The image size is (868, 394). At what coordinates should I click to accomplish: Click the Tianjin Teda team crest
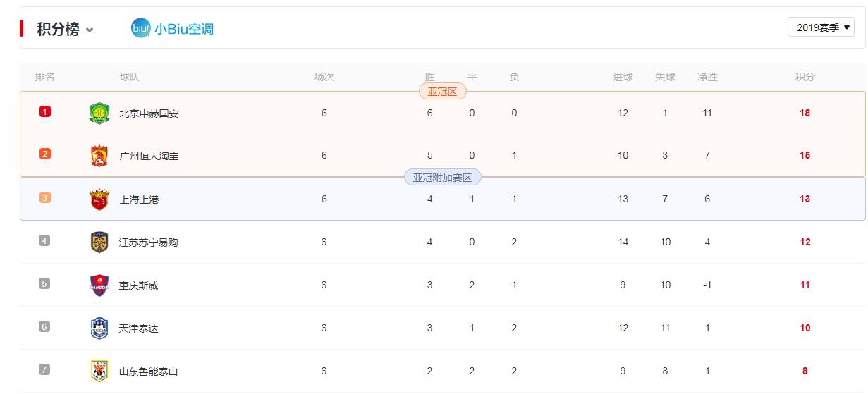99,328
